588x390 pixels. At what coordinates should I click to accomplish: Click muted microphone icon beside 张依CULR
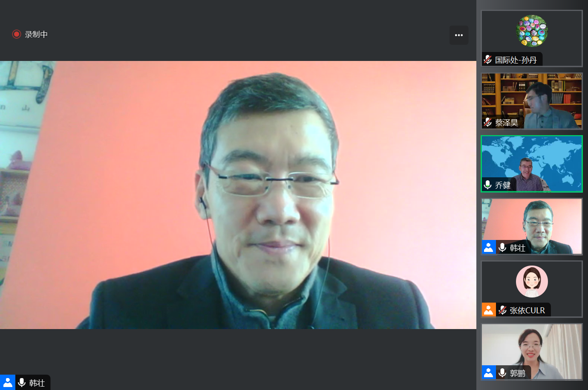click(503, 310)
